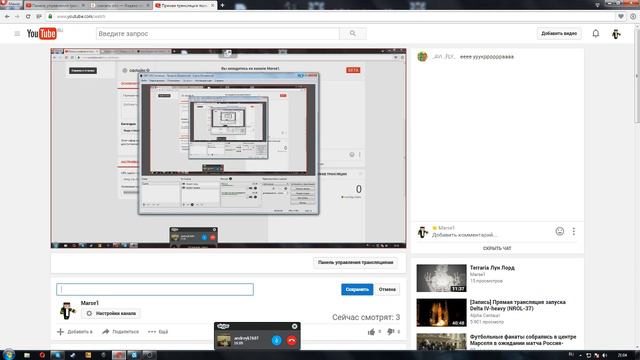Open a new browser tab with plus
Image resolution: width=640 pixels, height=360 pixels.
(222, 5)
